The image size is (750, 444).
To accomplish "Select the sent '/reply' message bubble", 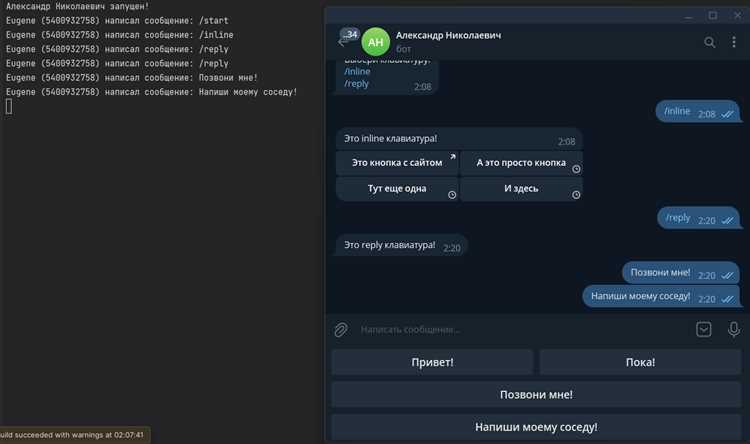I will [x=699, y=219].
